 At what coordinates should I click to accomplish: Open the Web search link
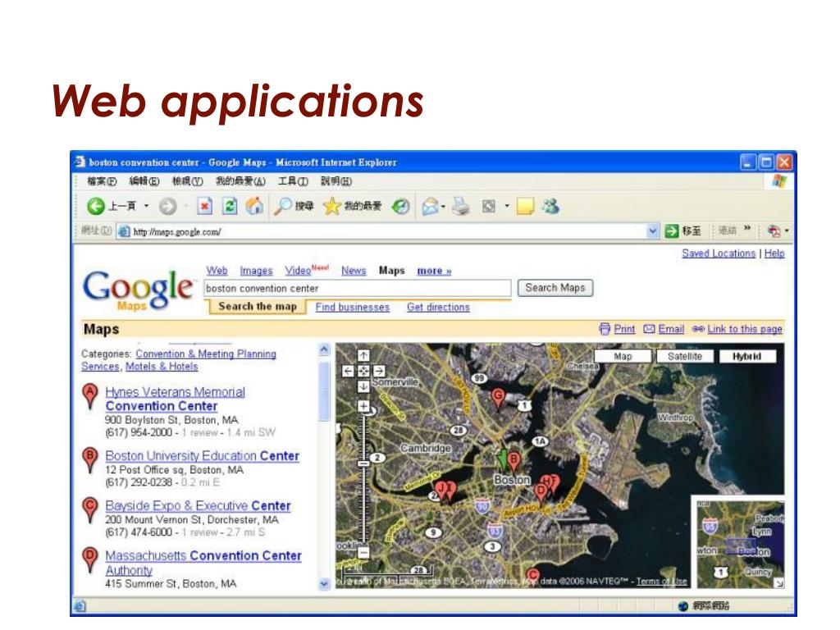[217, 271]
